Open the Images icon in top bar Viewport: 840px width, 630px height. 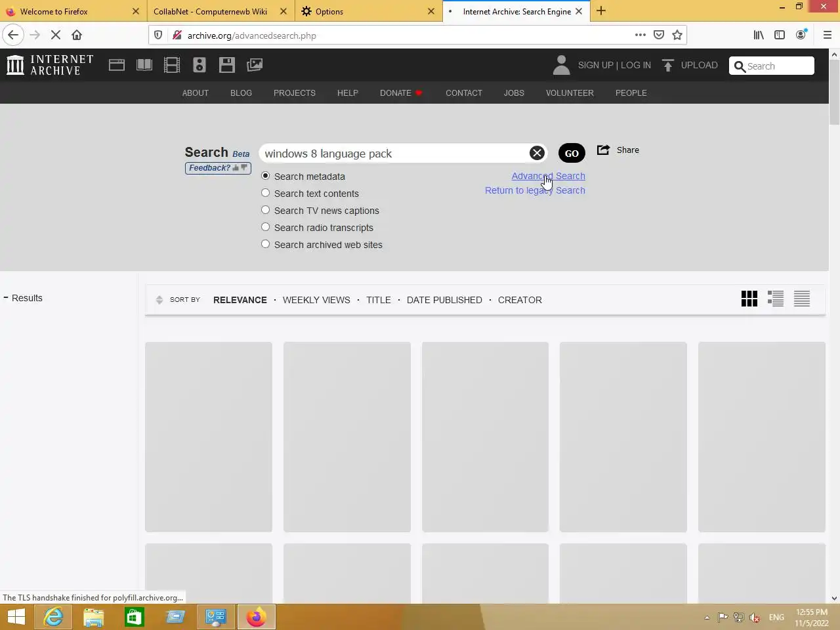pos(255,65)
